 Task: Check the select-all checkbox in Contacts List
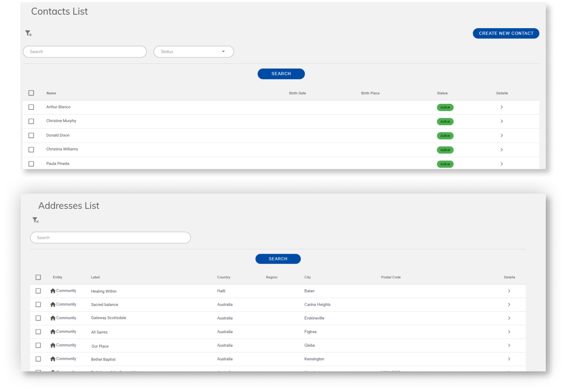pyautogui.click(x=31, y=93)
